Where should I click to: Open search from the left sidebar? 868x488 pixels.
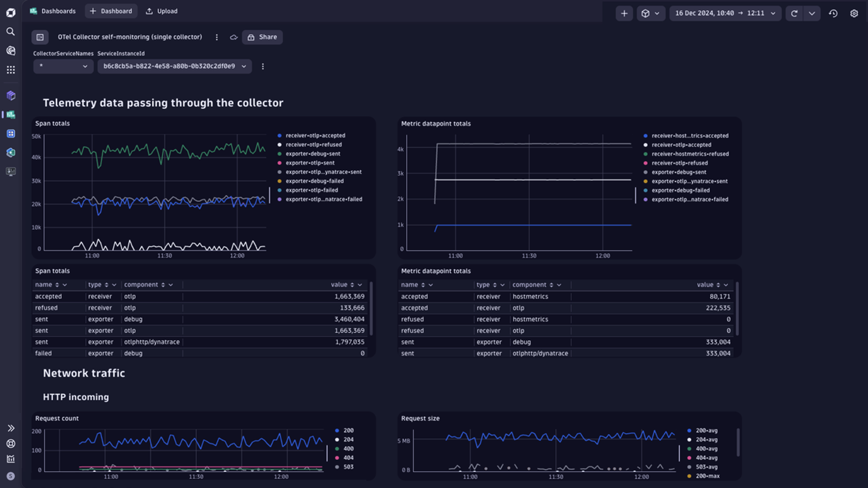[10, 31]
